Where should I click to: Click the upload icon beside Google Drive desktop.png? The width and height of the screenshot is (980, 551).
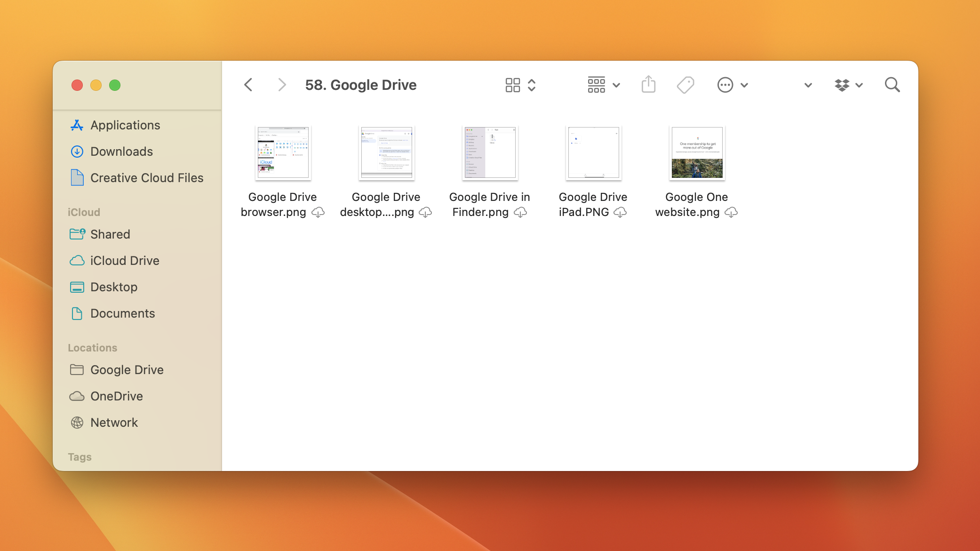(x=423, y=212)
